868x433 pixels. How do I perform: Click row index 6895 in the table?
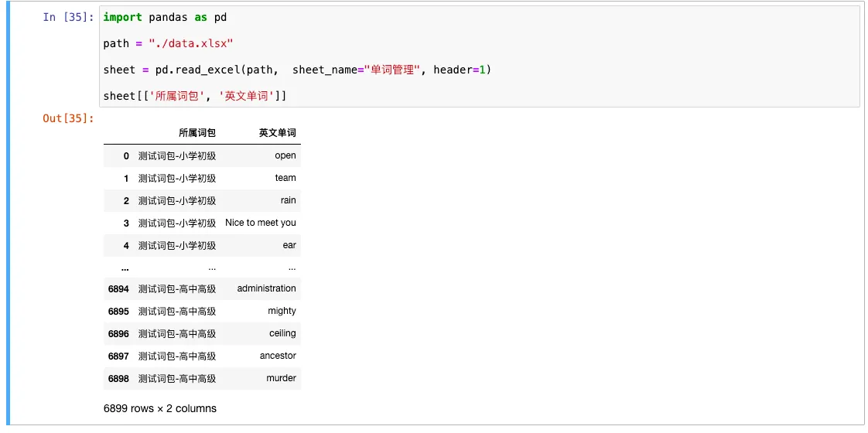(x=118, y=311)
